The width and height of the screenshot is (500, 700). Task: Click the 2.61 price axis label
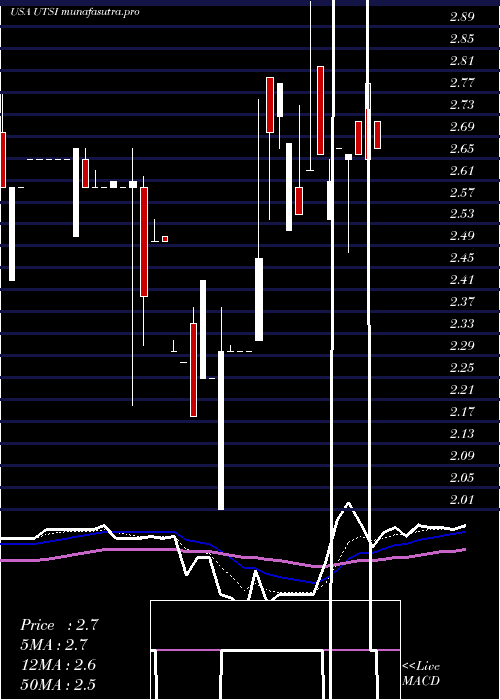tap(462, 171)
